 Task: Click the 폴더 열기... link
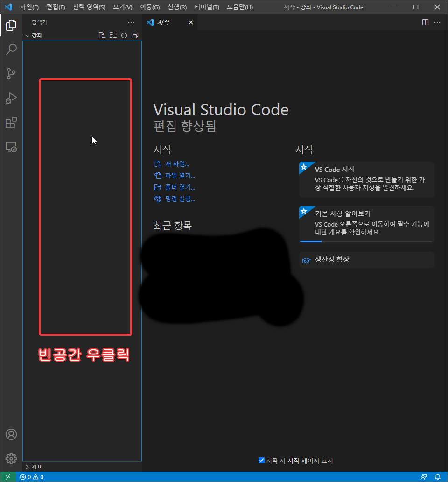(175, 187)
